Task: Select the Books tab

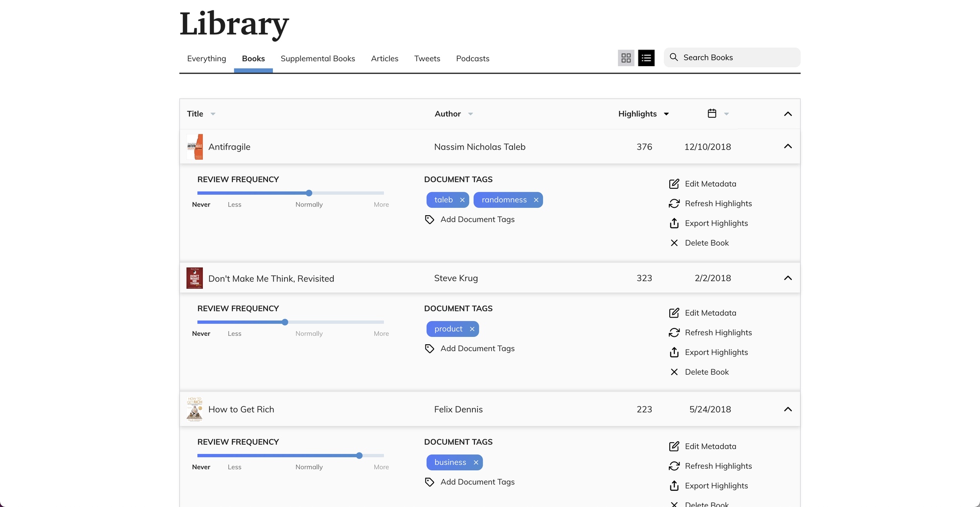Action: (x=253, y=58)
